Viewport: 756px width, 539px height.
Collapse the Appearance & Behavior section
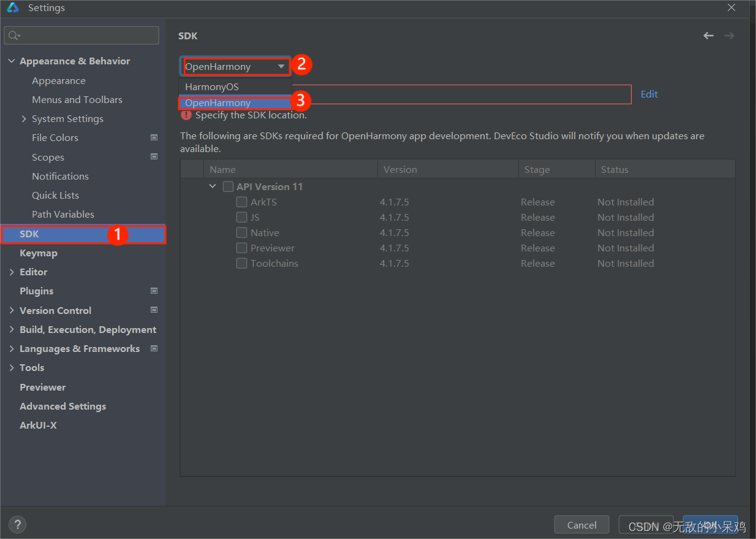(12, 61)
